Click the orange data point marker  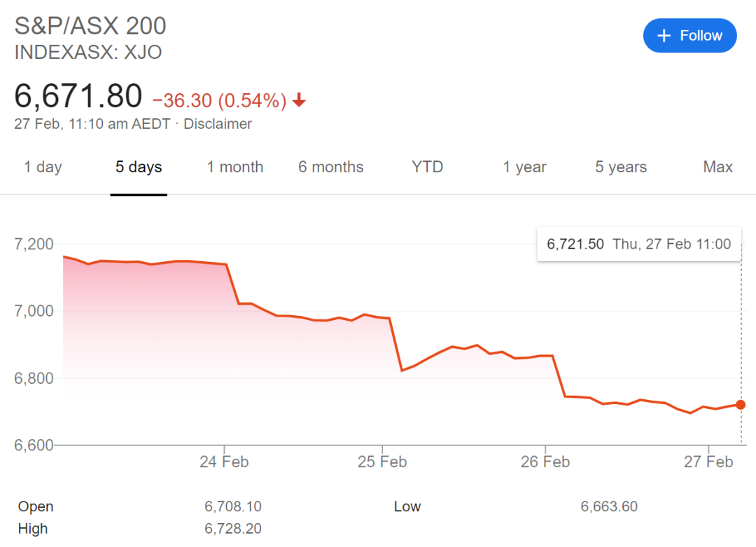coord(741,405)
